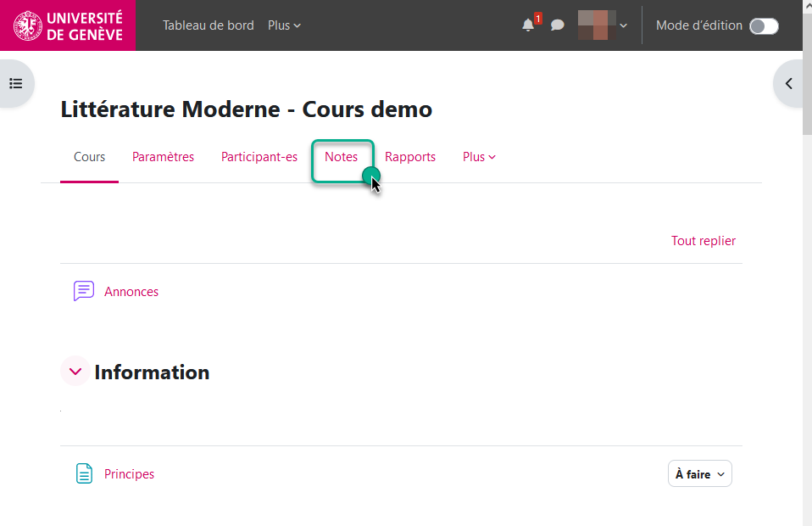Open the right block drawer arrow
This screenshot has height=526, width=812.
[x=789, y=83]
